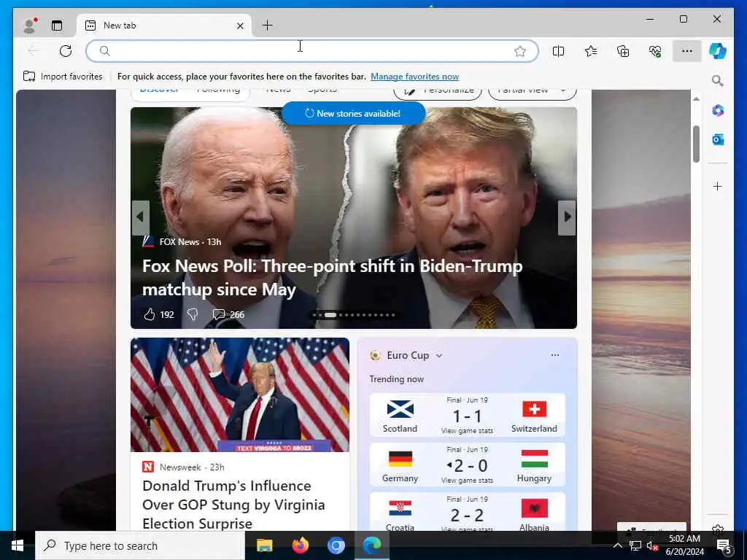This screenshot has width=747, height=560.
Task: Open sidebar search icon
Action: tap(718, 80)
